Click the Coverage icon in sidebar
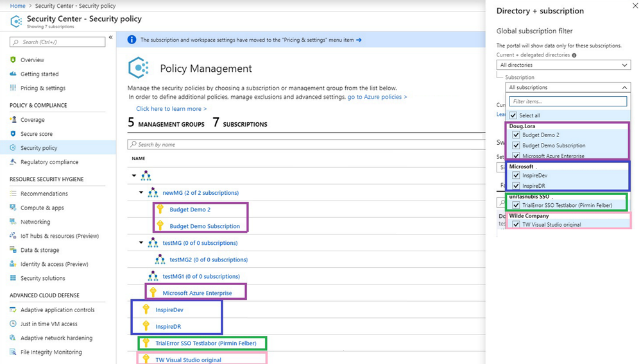 [13, 120]
